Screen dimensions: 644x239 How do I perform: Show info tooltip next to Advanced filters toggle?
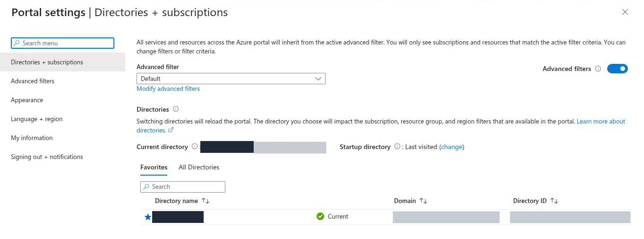pyautogui.click(x=598, y=69)
